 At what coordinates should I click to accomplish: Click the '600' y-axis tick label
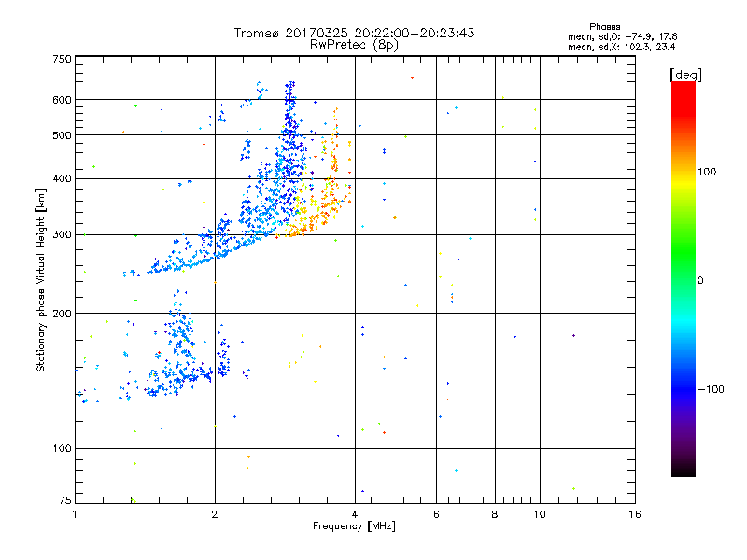[62, 100]
